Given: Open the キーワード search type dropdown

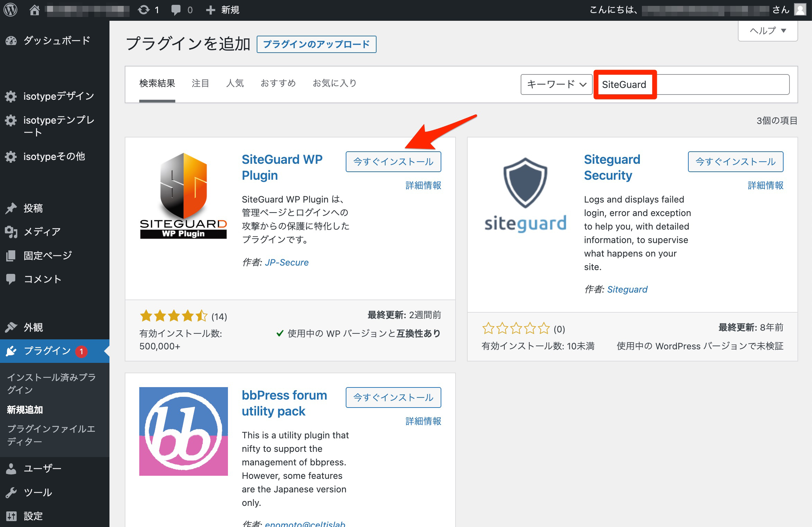Looking at the screenshot, I should (x=556, y=84).
